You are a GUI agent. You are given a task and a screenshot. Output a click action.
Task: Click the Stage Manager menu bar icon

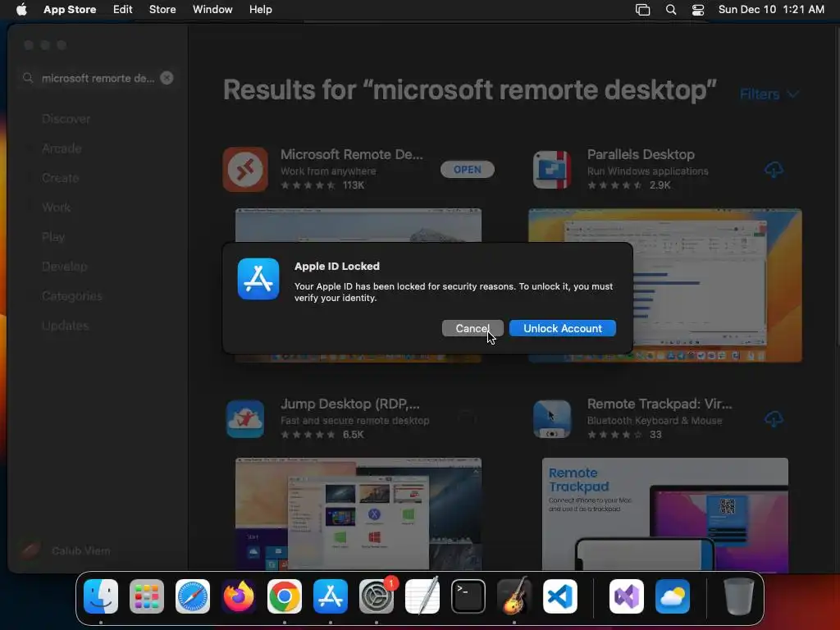tap(642, 10)
